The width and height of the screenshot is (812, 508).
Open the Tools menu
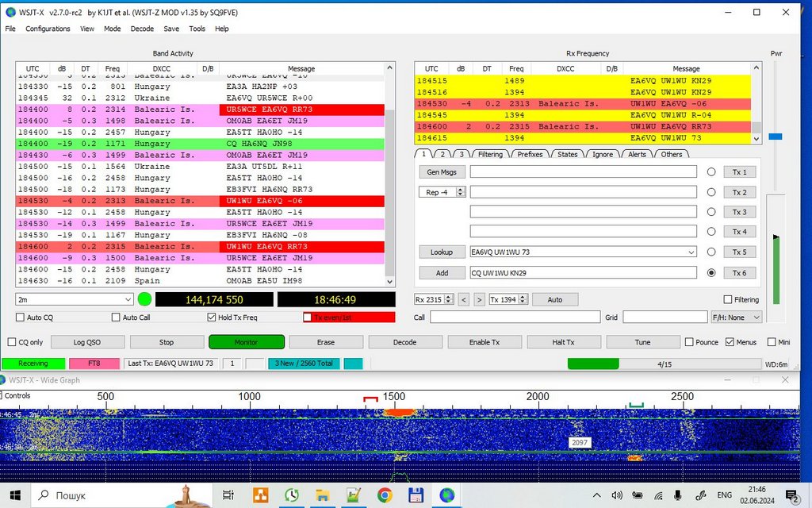(197, 29)
